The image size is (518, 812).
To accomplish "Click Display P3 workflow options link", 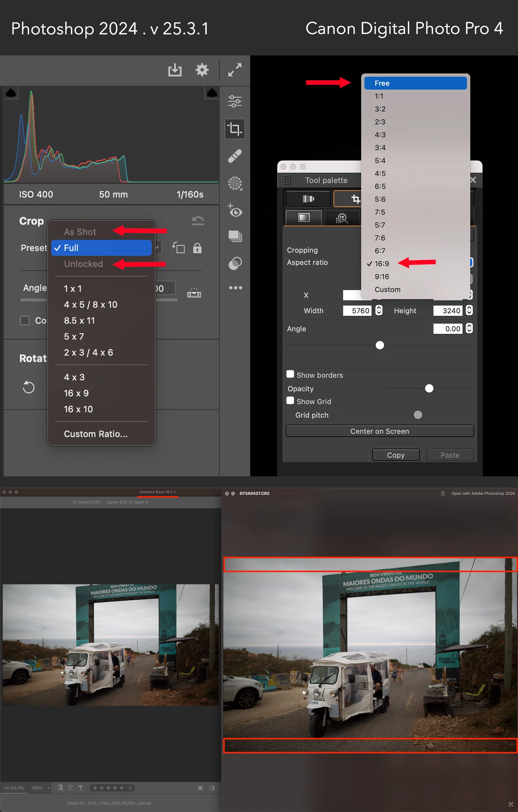I will (x=109, y=802).
